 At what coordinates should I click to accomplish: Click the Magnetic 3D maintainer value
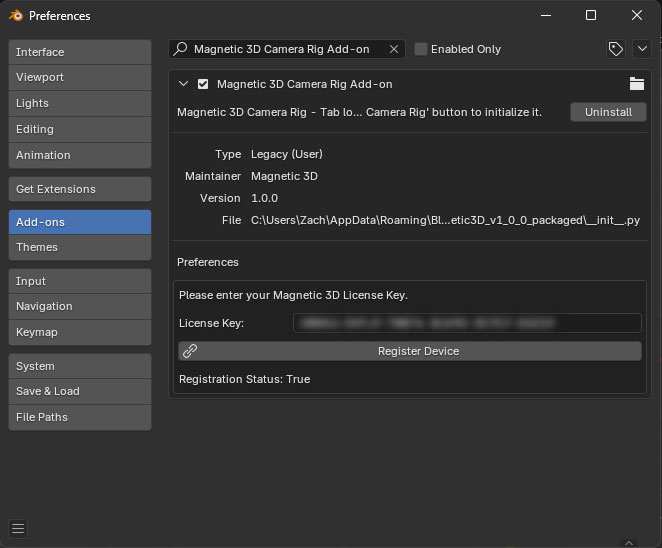(284, 176)
